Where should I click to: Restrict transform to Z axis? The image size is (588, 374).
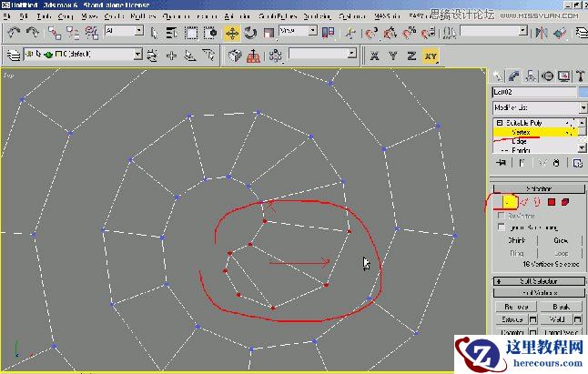pyautogui.click(x=411, y=56)
